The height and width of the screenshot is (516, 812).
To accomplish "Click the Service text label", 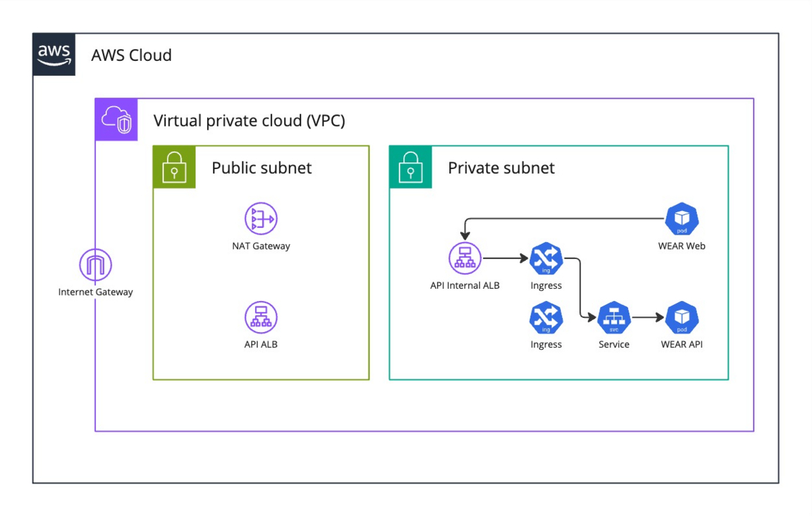I will pos(614,344).
